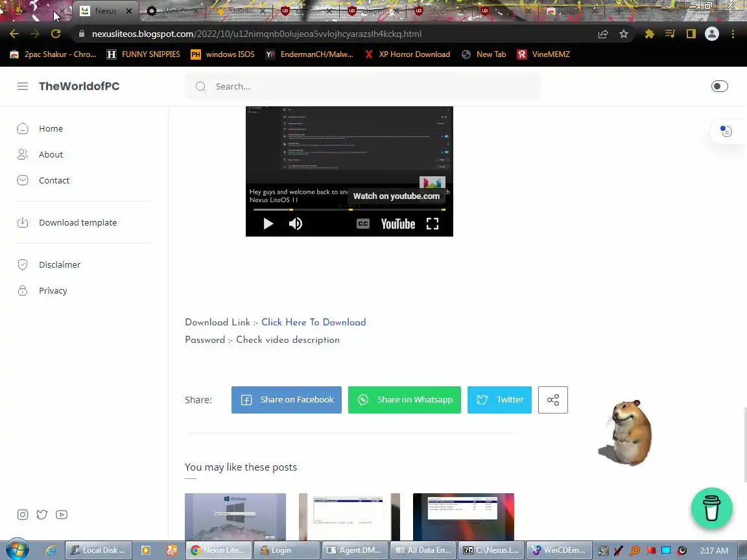Click the share page icon in address bar
Viewport: 747px width, 560px height.
(603, 34)
